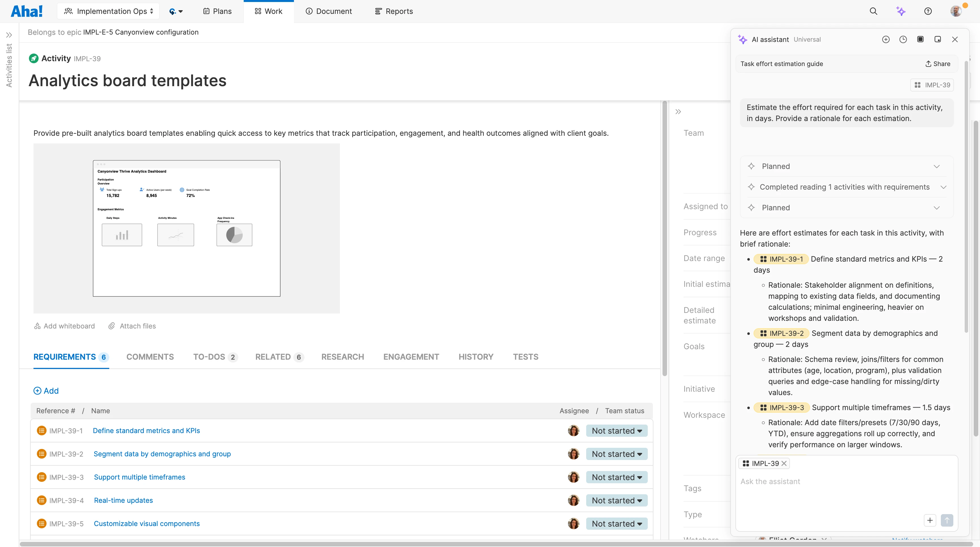Viewport: 980px width, 547px height.
Task: Select the Add whiteboard icon below the image
Action: (x=38, y=326)
